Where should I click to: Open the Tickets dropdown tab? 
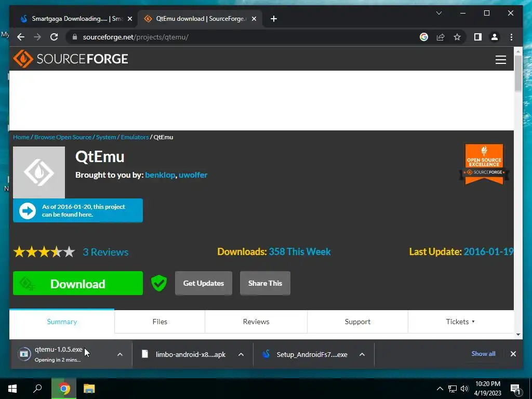460,322
